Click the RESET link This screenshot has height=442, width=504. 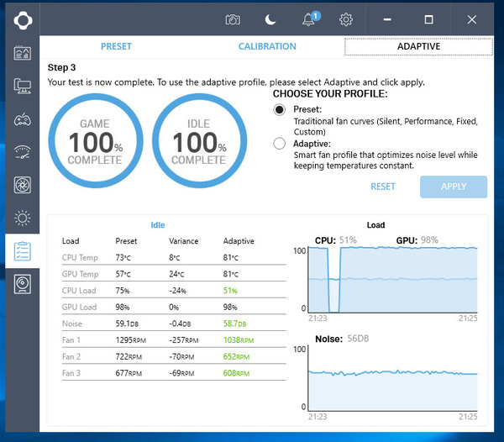coord(383,187)
